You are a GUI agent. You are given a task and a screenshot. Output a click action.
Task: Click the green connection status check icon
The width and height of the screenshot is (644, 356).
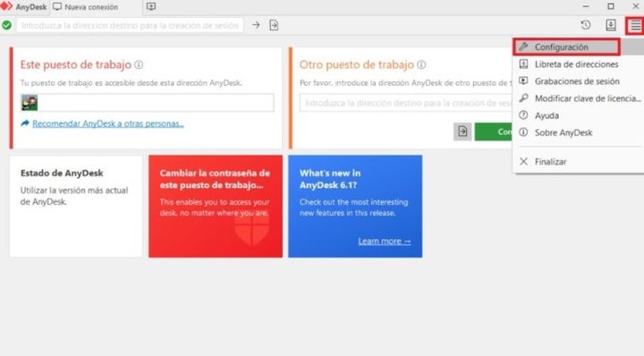point(6,25)
